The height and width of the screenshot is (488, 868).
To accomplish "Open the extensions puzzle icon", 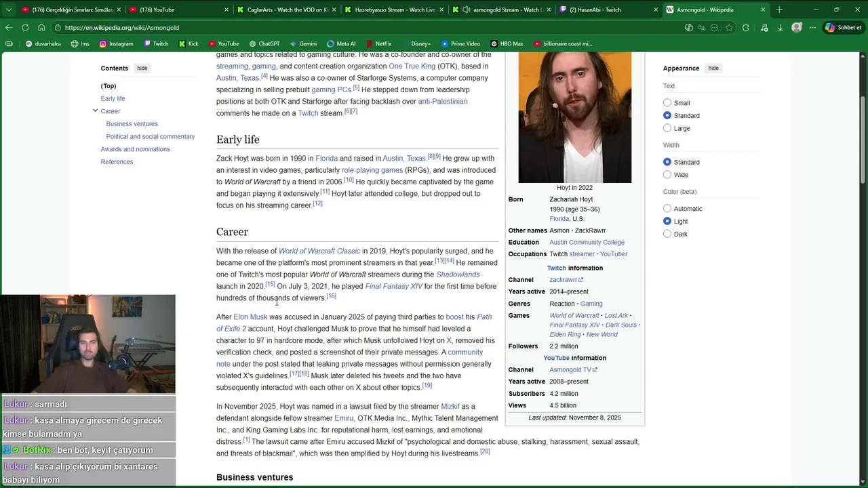I will click(x=746, y=27).
